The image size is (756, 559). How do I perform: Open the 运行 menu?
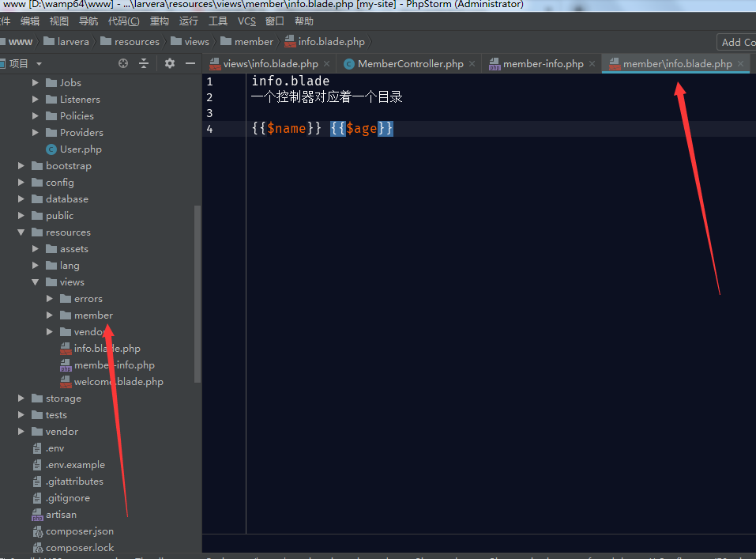point(189,21)
